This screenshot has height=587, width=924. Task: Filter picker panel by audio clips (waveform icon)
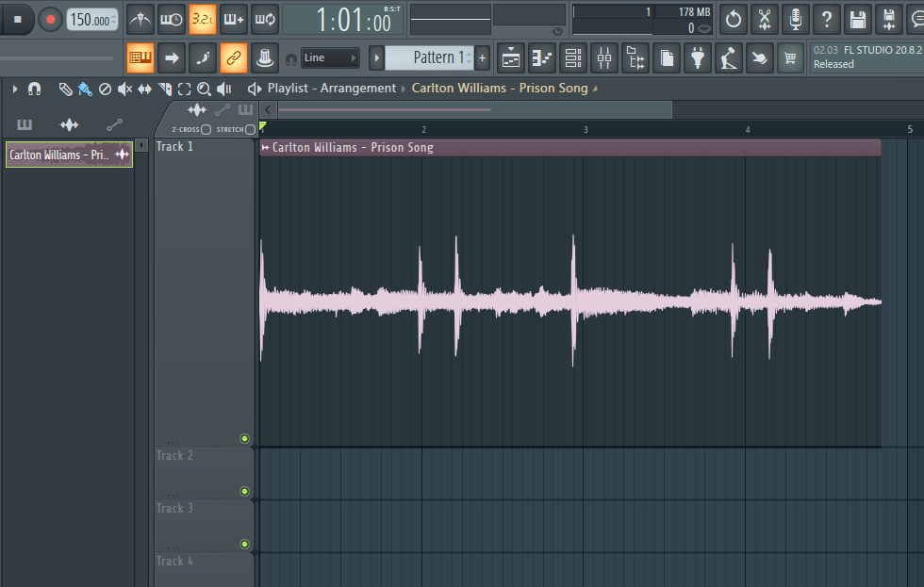pos(69,124)
